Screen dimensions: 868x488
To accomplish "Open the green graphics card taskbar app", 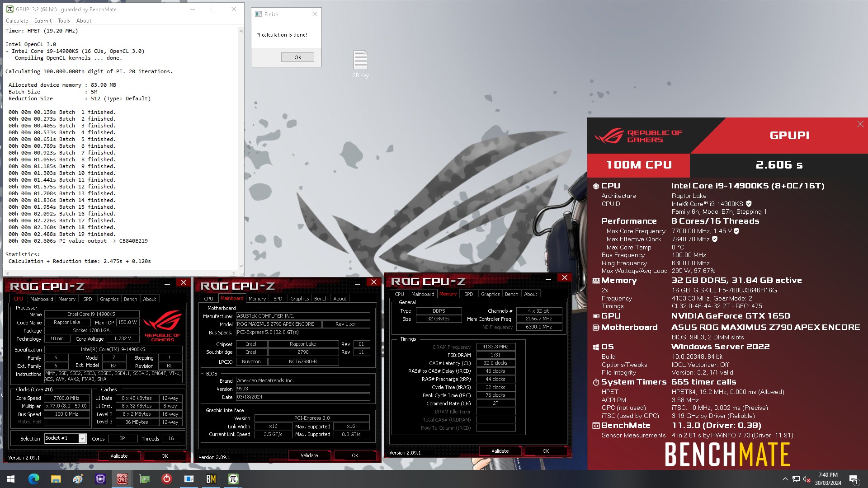I will coord(144,479).
